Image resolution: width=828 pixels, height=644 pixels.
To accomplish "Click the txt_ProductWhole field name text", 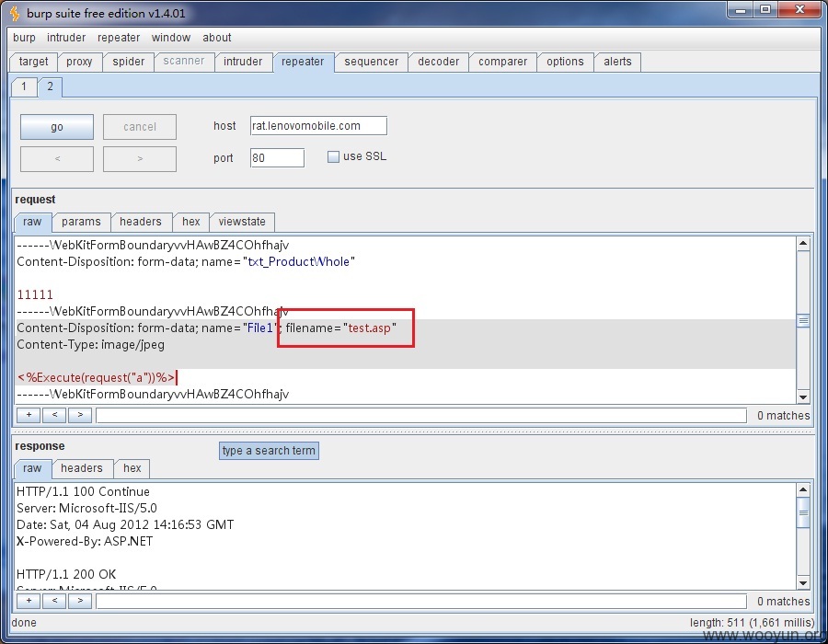I will (x=298, y=262).
